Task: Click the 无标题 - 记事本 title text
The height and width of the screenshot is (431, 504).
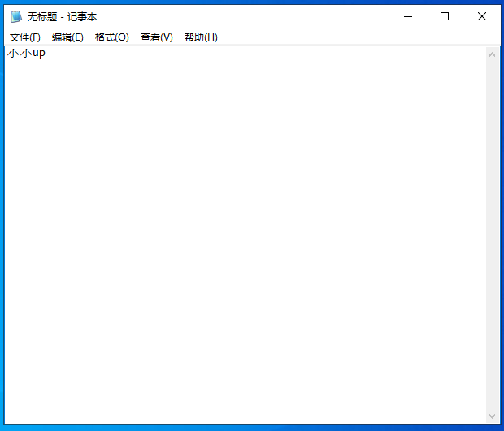Action: tap(62, 17)
